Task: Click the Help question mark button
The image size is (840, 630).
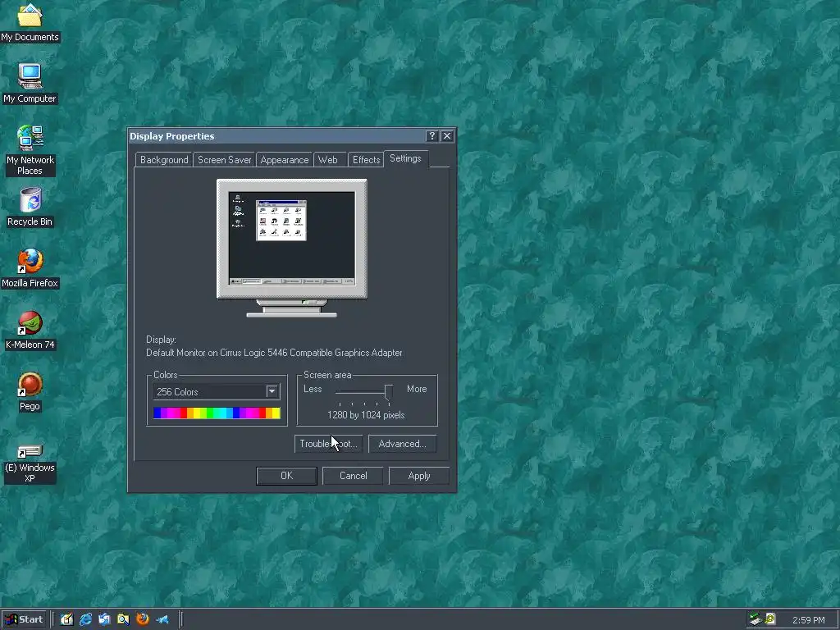Action: pyautogui.click(x=431, y=136)
